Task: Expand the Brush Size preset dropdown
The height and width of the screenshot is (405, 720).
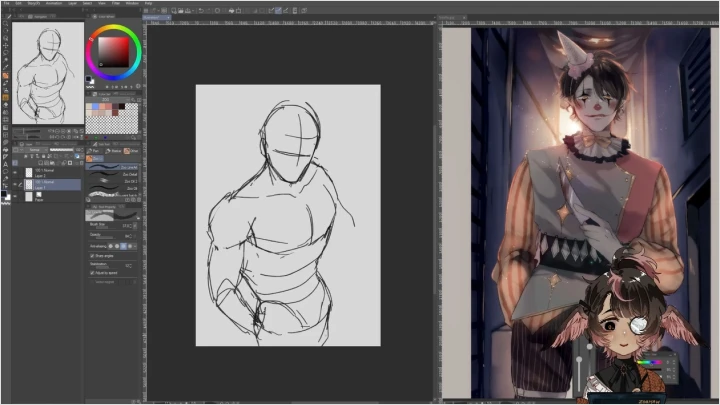Action: click(x=135, y=226)
